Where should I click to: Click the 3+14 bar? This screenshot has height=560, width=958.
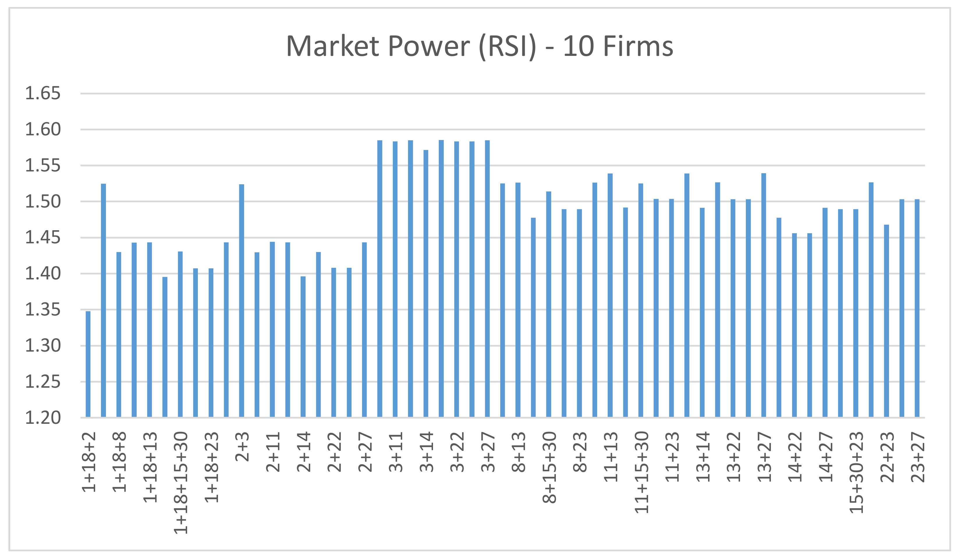click(426, 283)
